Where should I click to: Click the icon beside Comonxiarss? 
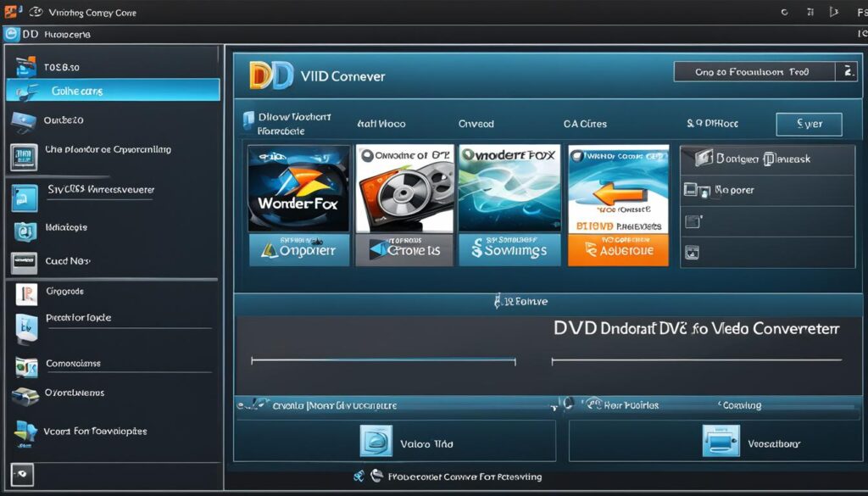pyautogui.click(x=26, y=366)
